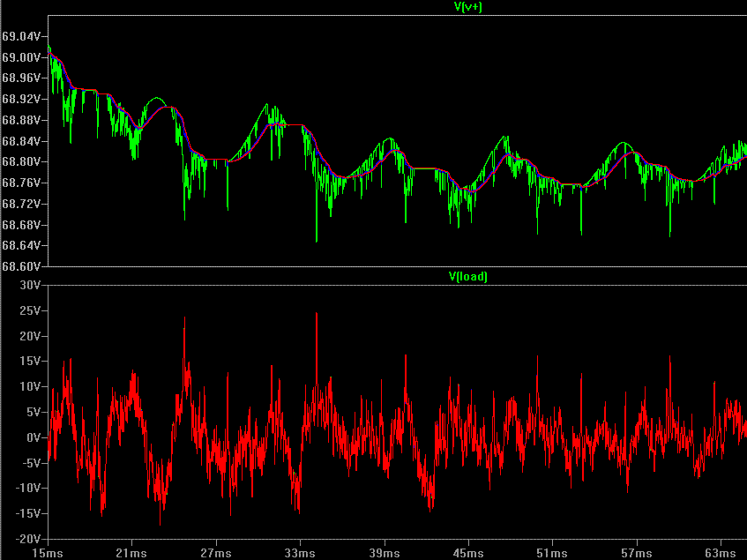Click the 20V axis label
Image resolution: width=747 pixels, height=560 pixels.
(x=30, y=336)
